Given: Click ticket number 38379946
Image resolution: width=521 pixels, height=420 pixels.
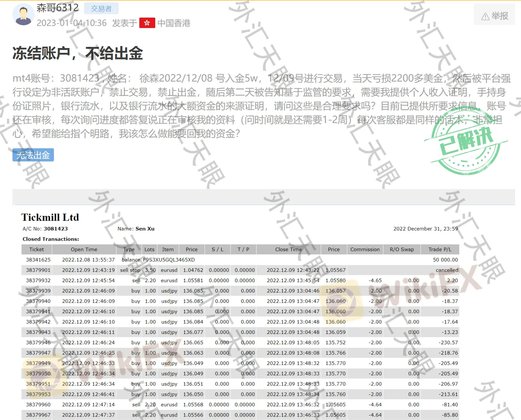Looking at the screenshot, I should [x=38, y=343].
